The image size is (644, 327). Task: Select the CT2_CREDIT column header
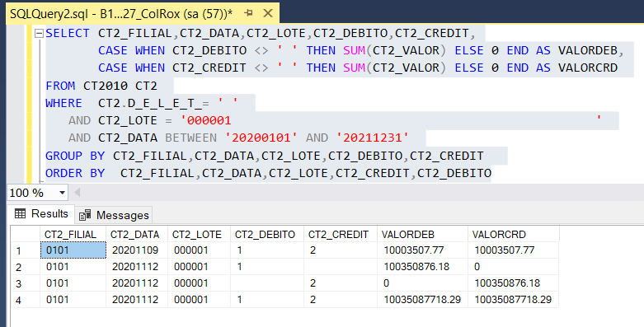(x=341, y=234)
